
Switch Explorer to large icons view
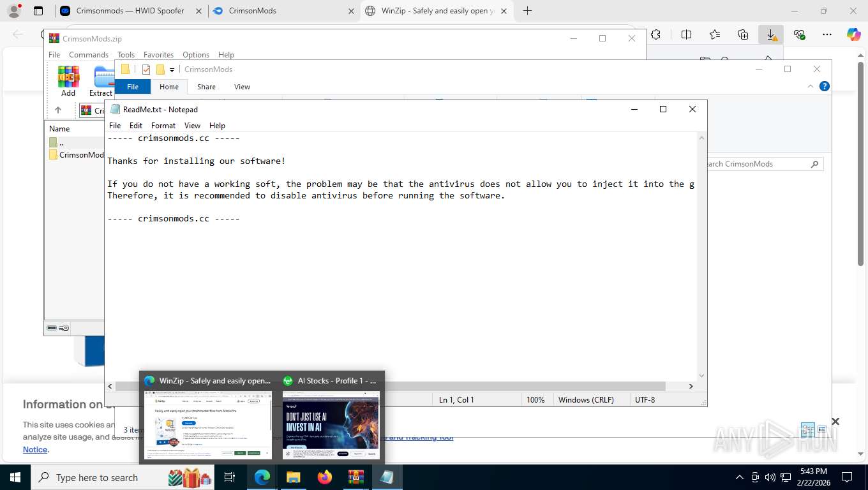point(822,429)
